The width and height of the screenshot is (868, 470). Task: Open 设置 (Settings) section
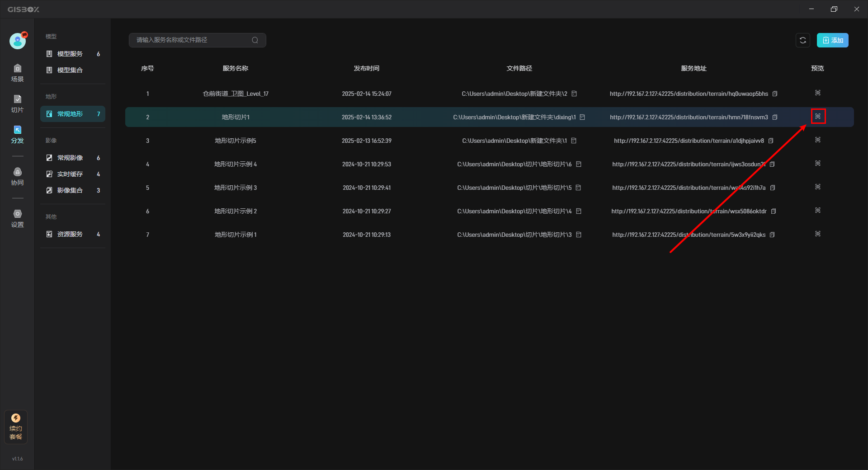(x=17, y=219)
